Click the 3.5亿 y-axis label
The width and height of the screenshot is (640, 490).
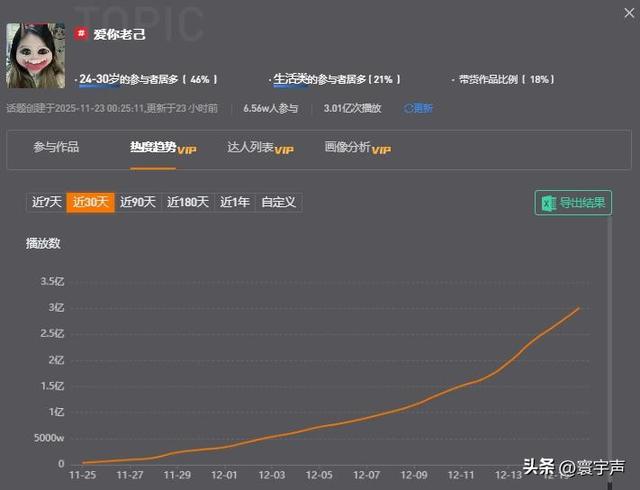click(52, 281)
